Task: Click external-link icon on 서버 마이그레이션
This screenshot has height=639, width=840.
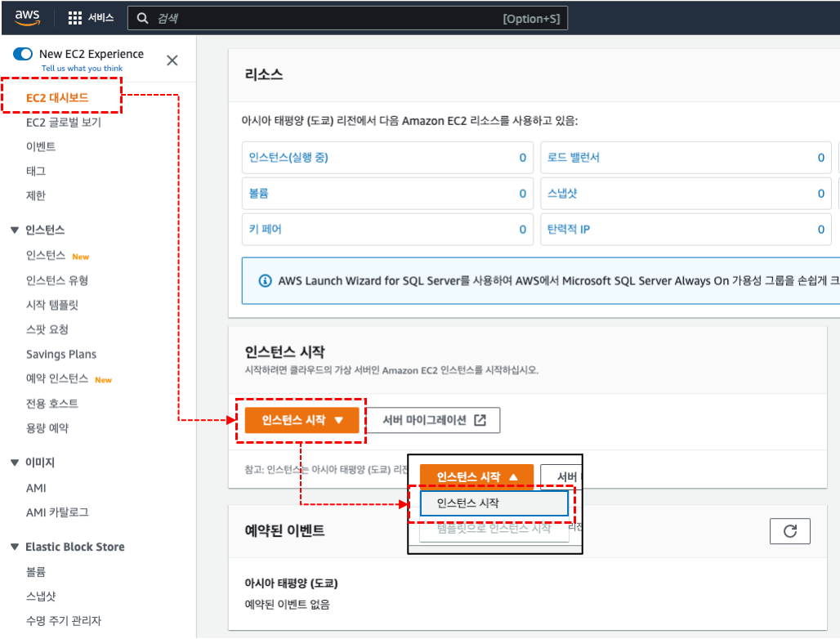Action: click(480, 421)
